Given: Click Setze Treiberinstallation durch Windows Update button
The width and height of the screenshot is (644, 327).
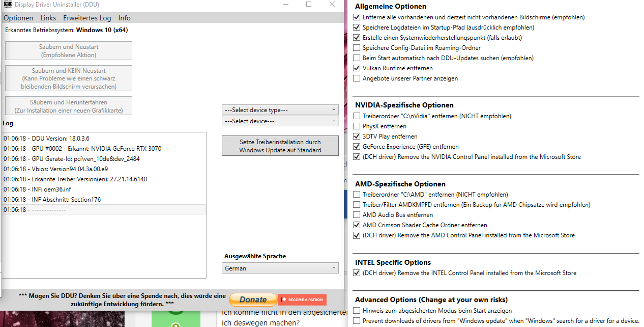Looking at the screenshot, I should tap(280, 146).
